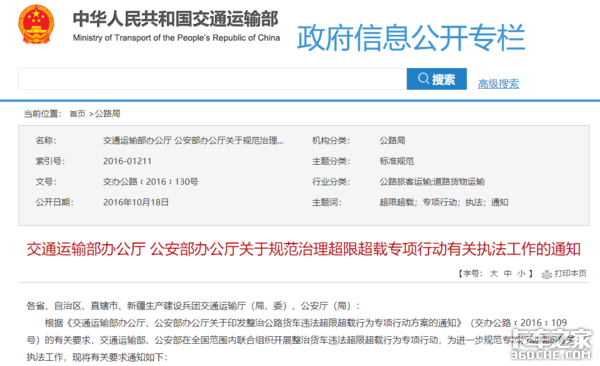This screenshot has width=600, height=366.
Task: Set font size to 大
Action: click(x=494, y=273)
